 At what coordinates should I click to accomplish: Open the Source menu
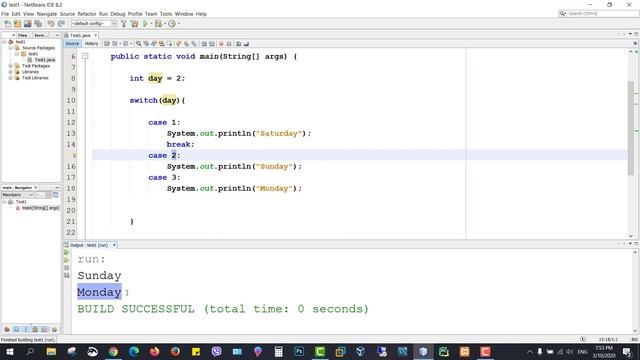67,14
